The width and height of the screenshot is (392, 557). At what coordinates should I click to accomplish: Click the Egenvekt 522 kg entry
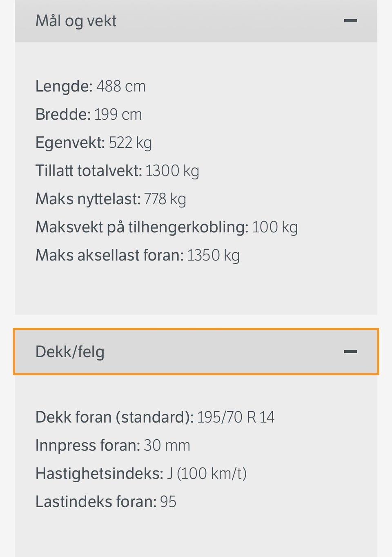tap(94, 143)
